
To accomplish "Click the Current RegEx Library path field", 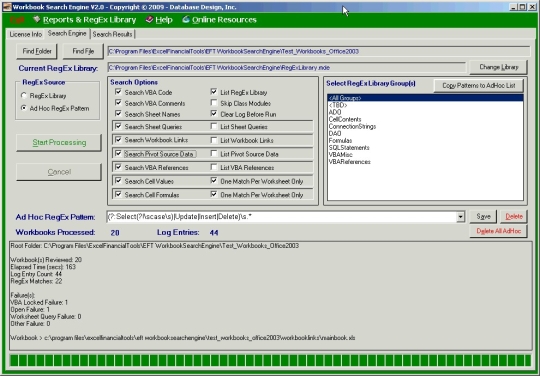I will (287, 67).
